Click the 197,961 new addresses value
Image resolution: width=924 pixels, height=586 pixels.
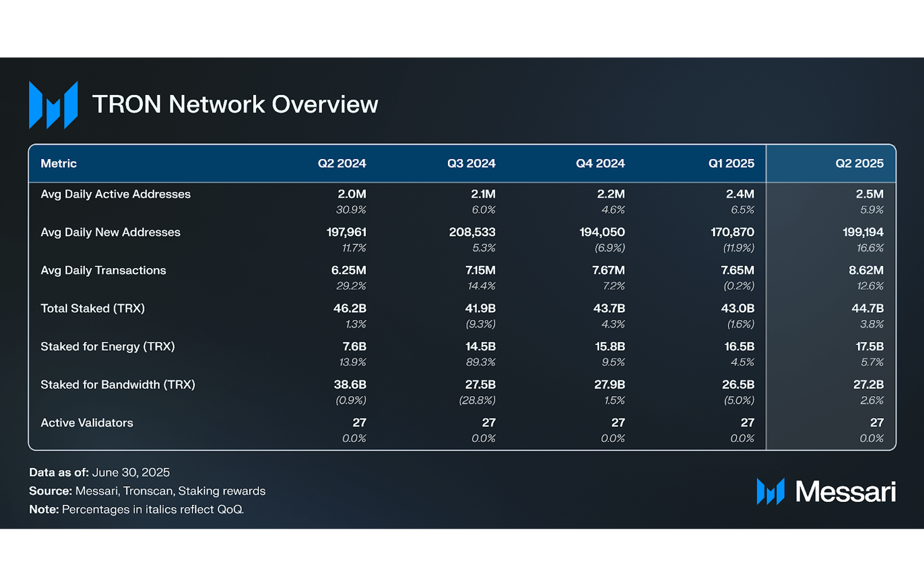pos(346,232)
